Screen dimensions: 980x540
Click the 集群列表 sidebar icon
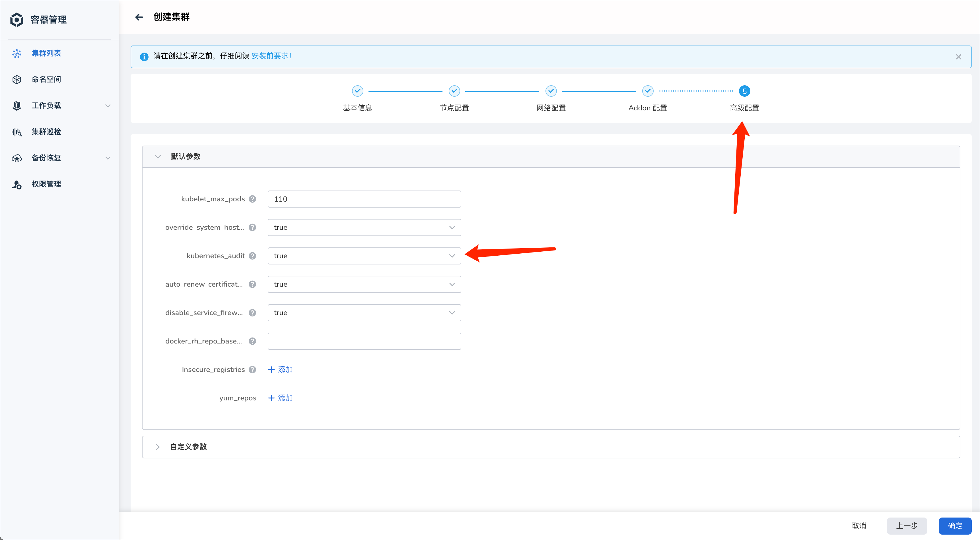[x=17, y=53]
